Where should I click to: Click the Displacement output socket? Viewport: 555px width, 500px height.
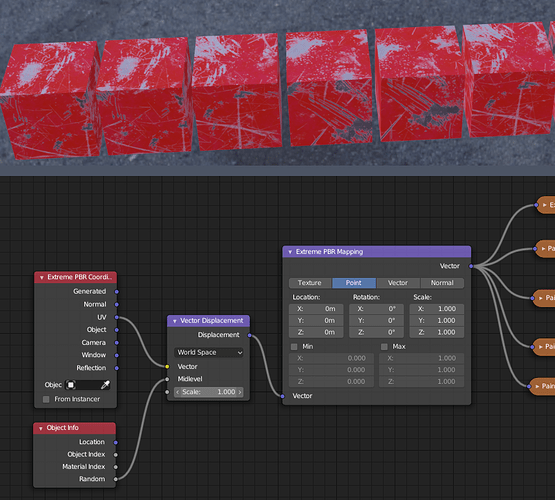coord(250,335)
